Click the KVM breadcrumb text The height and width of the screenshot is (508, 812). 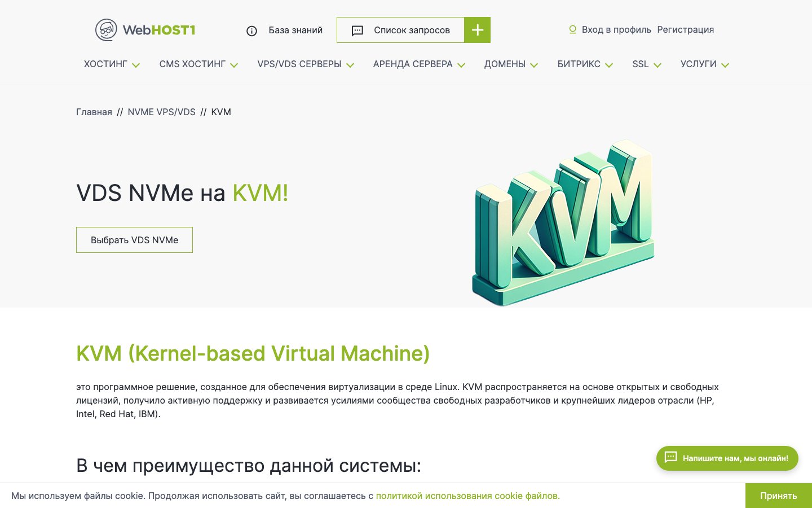(221, 112)
